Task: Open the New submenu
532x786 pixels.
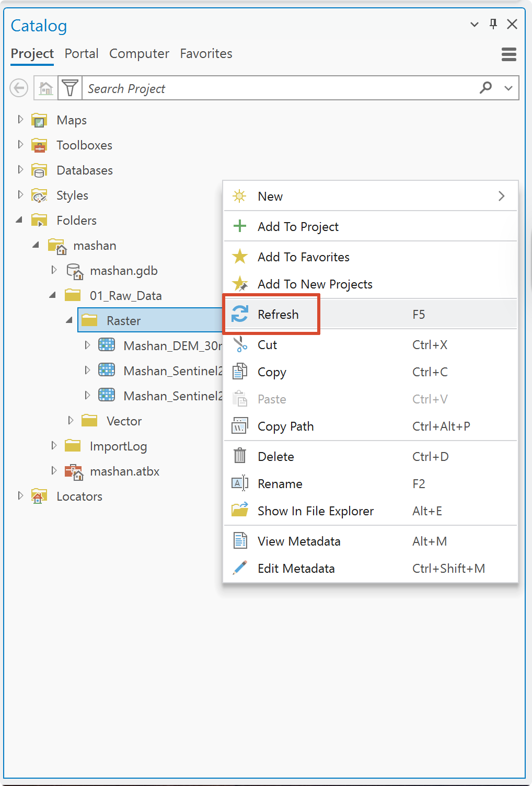Action: 371,196
